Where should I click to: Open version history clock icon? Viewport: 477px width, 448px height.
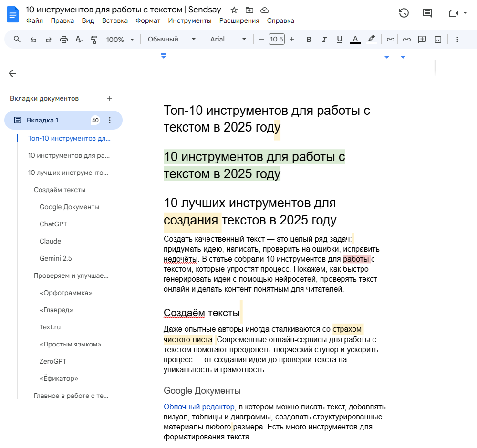point(404,13)
